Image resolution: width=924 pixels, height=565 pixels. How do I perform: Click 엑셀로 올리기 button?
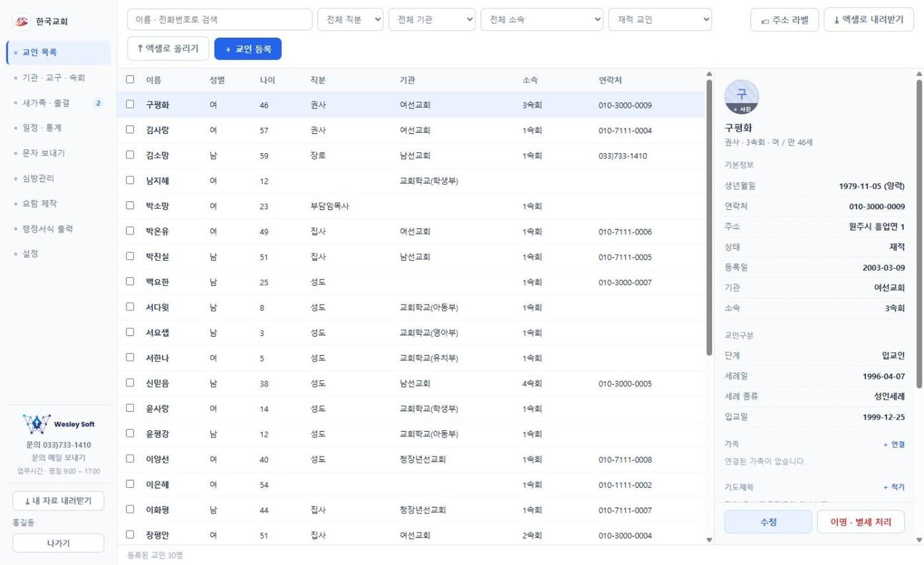(x=168, y=49)
